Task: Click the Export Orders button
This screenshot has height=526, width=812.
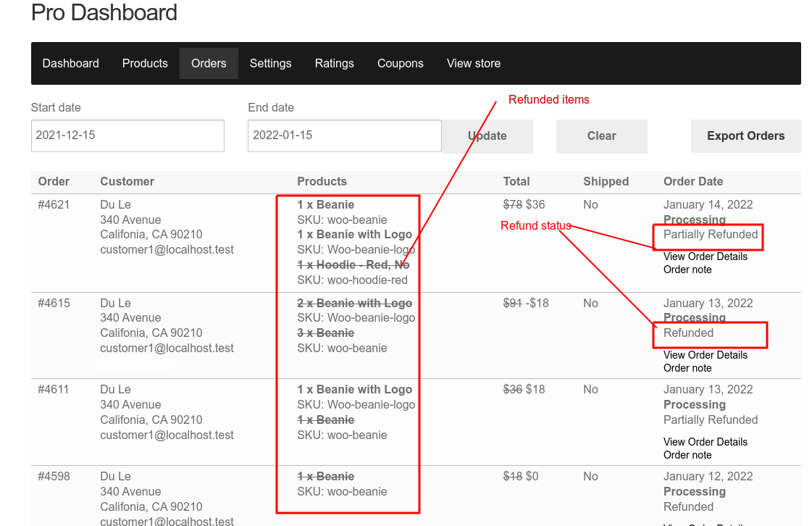Action: (x=745, y=135)
